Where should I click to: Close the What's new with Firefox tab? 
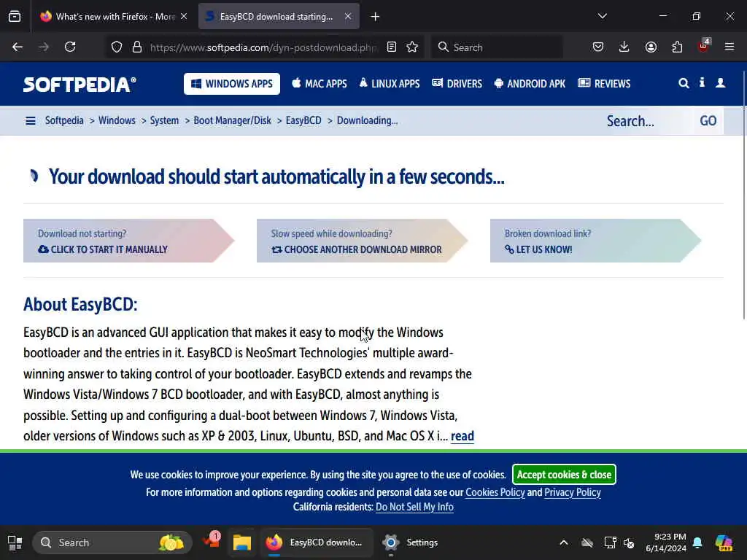184,17
